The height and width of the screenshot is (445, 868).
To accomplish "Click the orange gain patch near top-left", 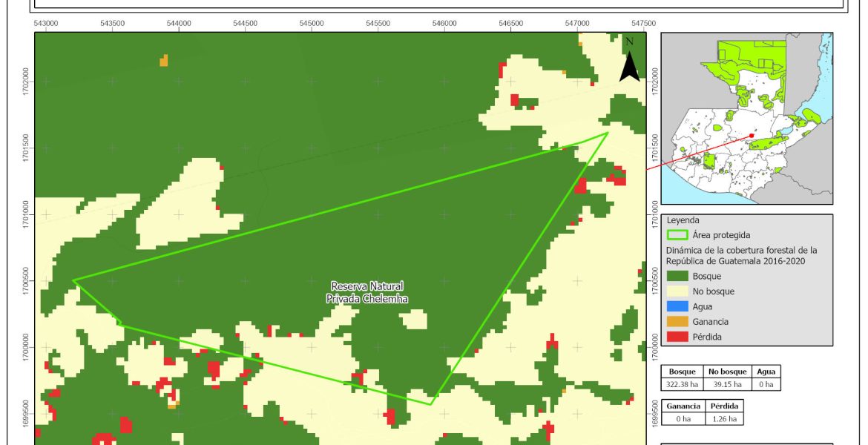I will [x=164, y=60].
